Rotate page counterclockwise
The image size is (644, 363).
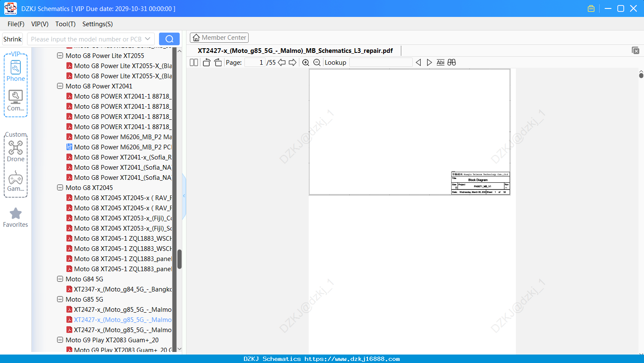(206, 63)
